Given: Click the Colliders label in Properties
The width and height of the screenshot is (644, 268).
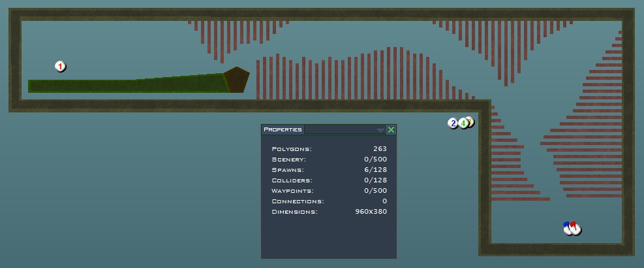Looking at the screenshot, I should [292, 180].
